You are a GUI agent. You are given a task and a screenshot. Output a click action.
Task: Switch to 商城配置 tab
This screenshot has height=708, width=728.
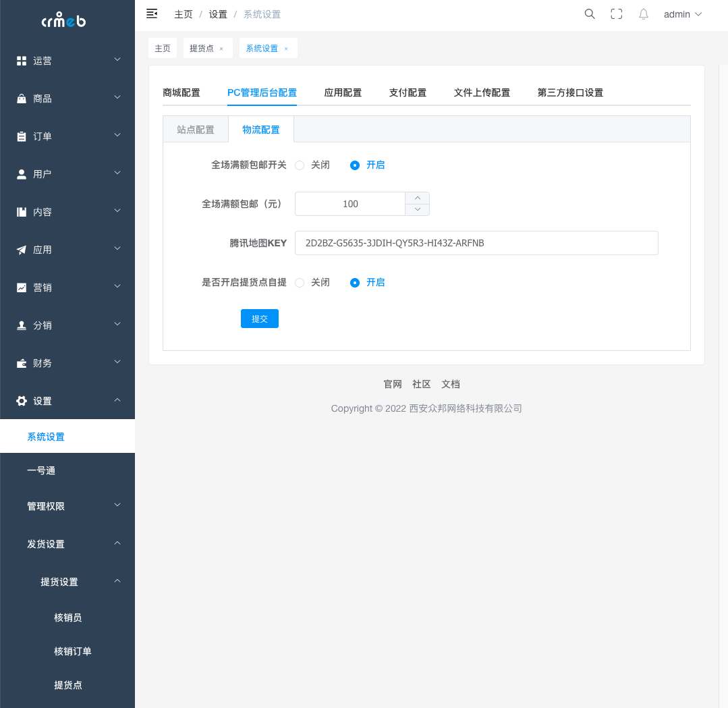[x=181, y=92]
